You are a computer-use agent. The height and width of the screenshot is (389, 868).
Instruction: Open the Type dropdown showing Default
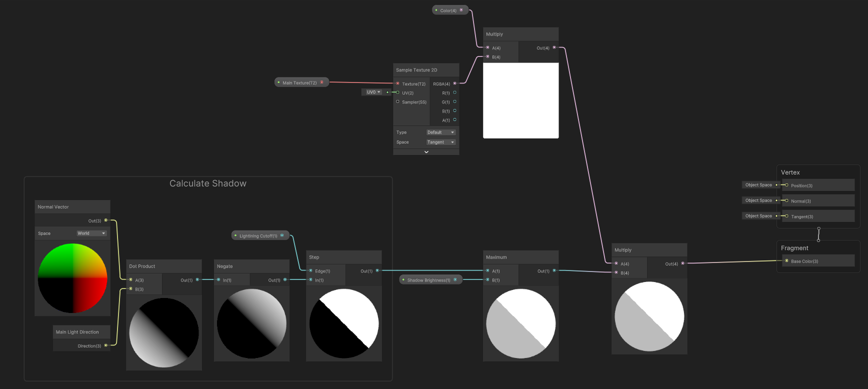pyautogui.click(x=440, y=132)
